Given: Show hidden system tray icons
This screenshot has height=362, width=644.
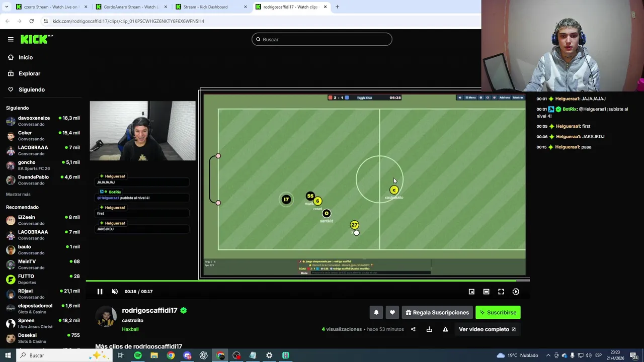Looking at the screenshot, I should 548,355.
